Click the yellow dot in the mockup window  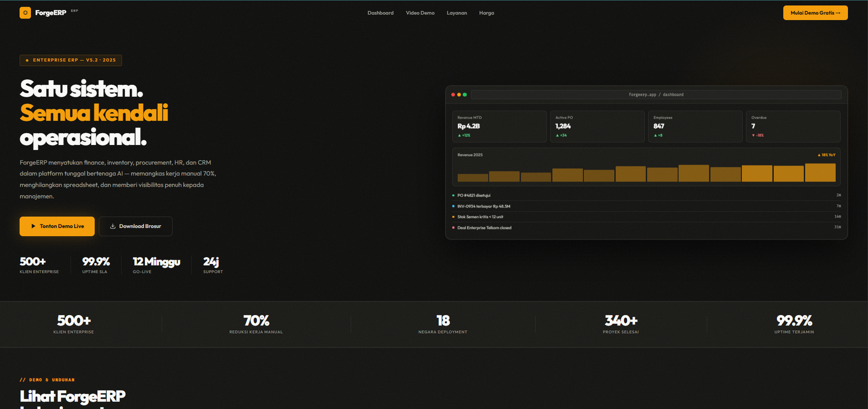(459, 95)
